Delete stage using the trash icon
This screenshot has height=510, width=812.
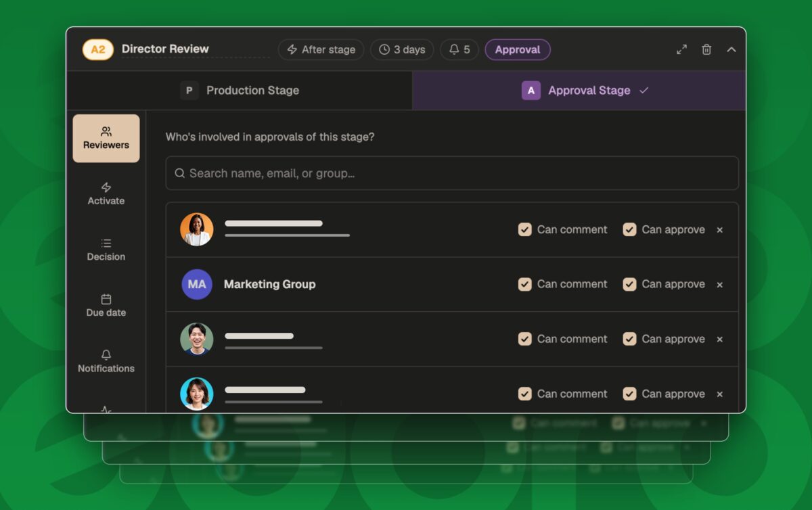point(706,49)
